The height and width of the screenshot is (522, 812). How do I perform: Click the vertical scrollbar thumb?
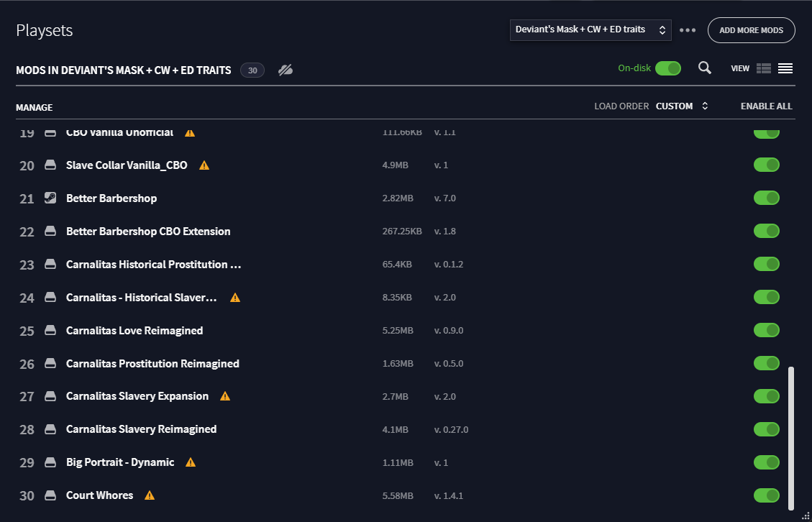790,438
